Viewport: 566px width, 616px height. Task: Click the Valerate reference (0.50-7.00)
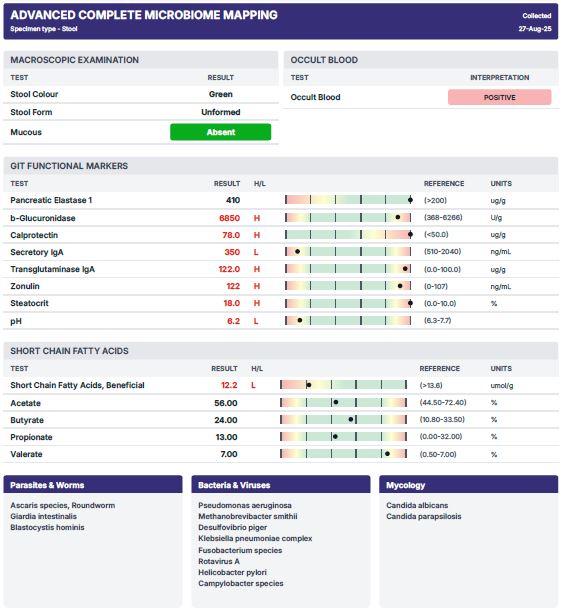(x=438, y=454)
